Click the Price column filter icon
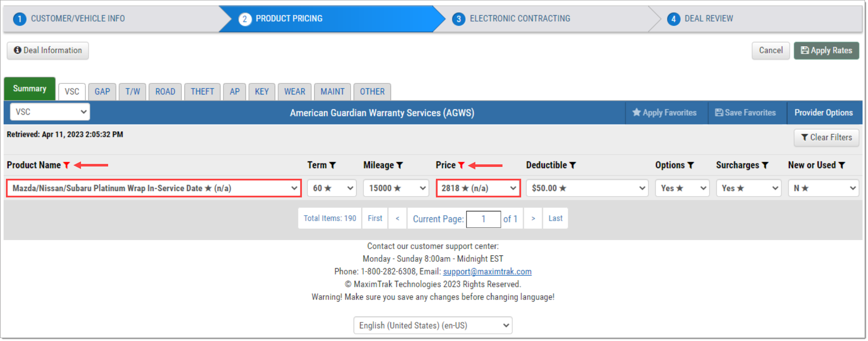 (461, 165)
